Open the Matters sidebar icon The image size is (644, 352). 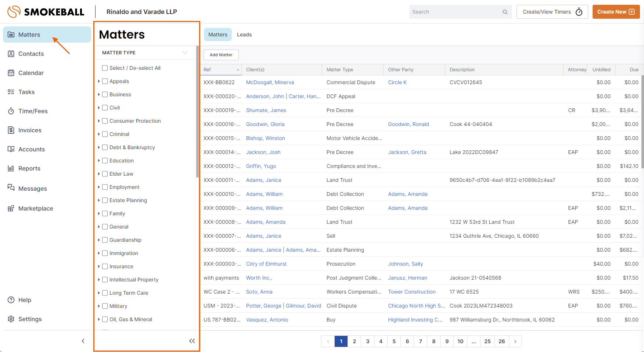11,35
